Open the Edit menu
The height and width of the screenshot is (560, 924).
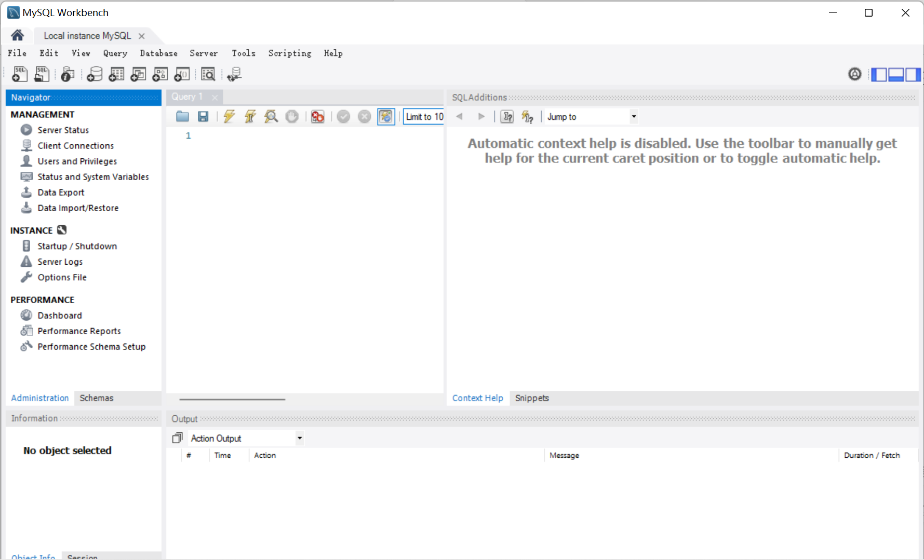pyautogui.click(x=49, y=53)
